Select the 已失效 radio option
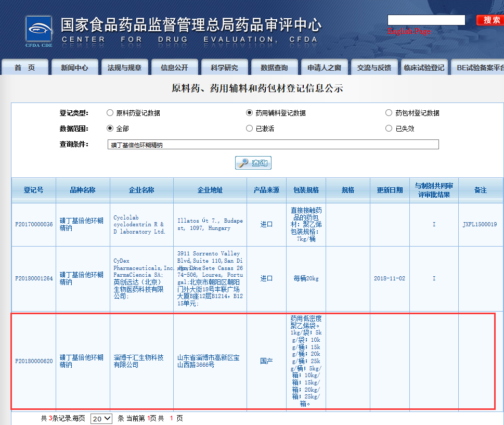This screenshot has height=425, width=504. (x=389, y=127)
